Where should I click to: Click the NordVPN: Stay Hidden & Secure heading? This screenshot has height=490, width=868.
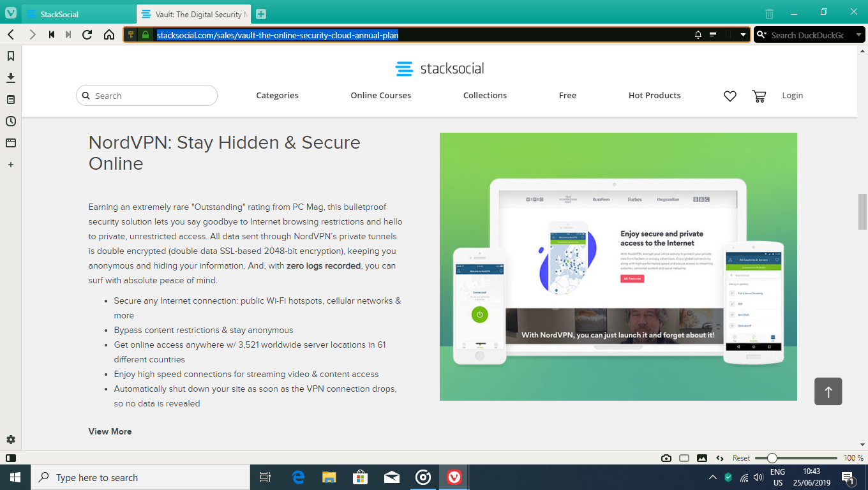(x=225, y=153)
